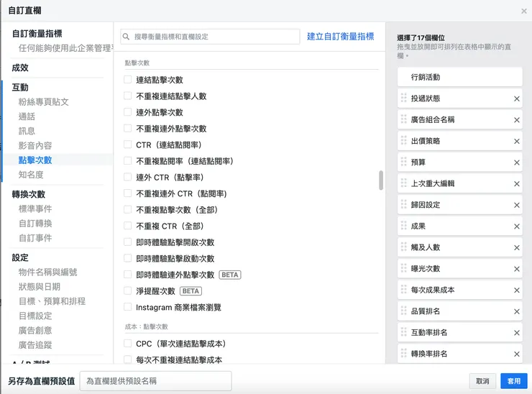
Task: Click the 取消 button
Action: coord(482,381)
